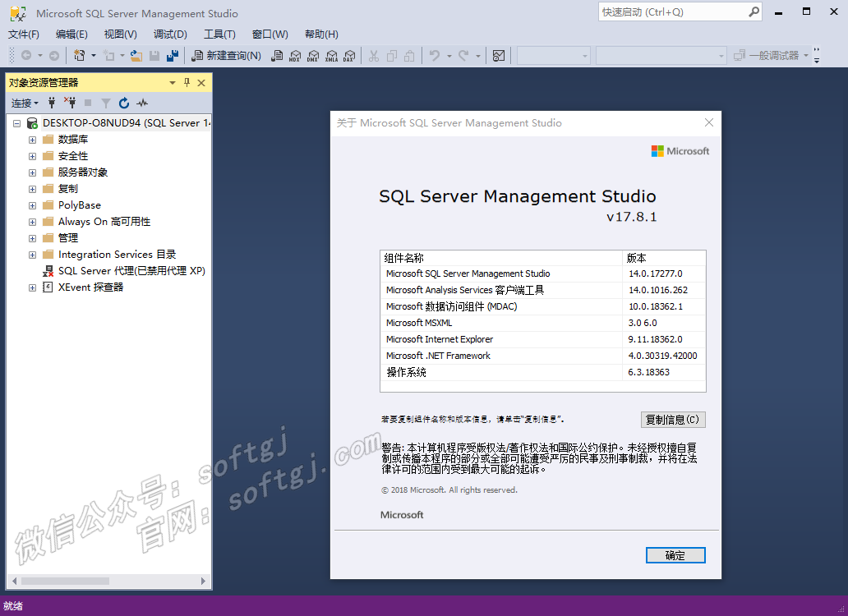Click the New Project toolbar icon
848x616 pixels.
(80, 55)
